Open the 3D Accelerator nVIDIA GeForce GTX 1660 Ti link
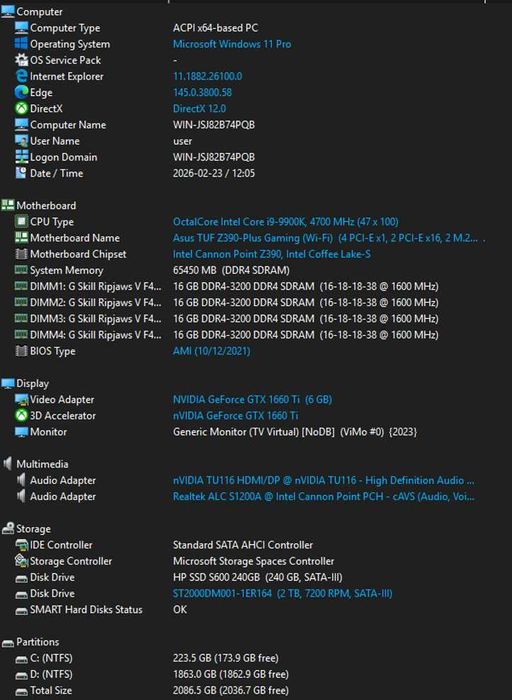 pyautogui.click(x=235, y=415)
